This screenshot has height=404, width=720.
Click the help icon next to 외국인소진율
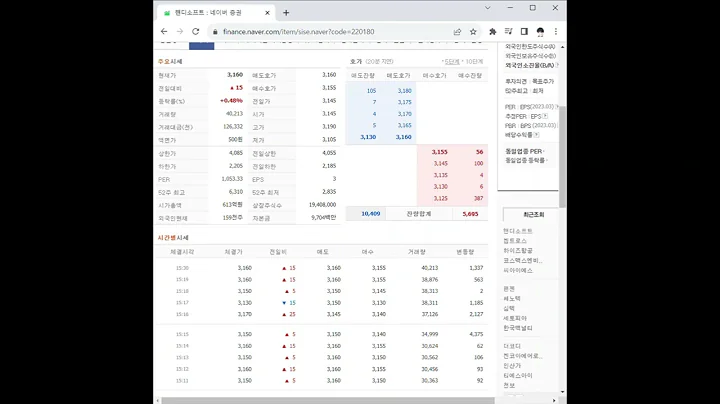557,66
